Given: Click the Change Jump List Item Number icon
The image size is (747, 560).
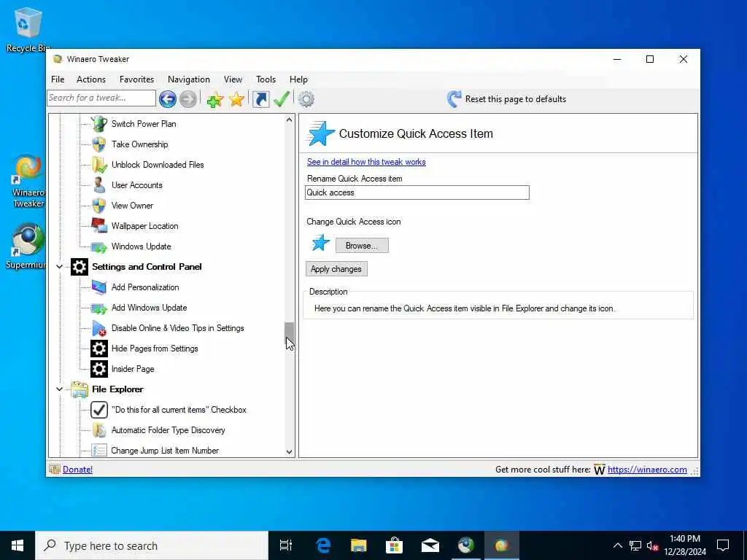Looking at the screenshot, I should tap(99, 450).
